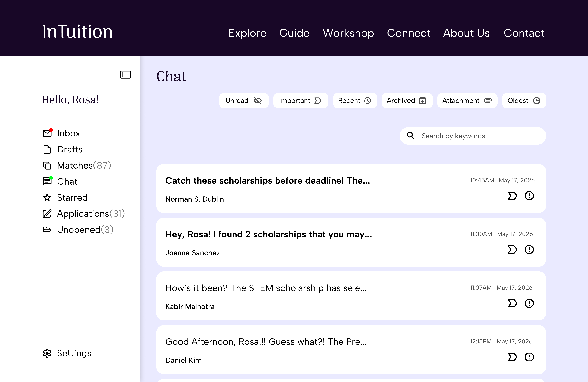
Task: Open Starred messages
Action: click(x=72, y=198)
